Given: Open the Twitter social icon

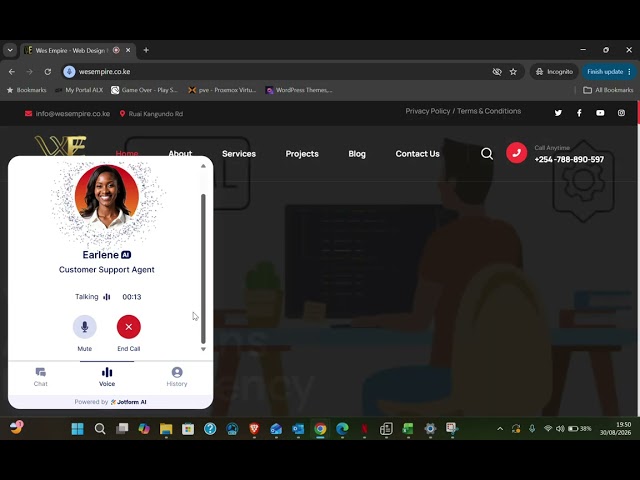Looking at the screenshot, I should tap(558, 113).
